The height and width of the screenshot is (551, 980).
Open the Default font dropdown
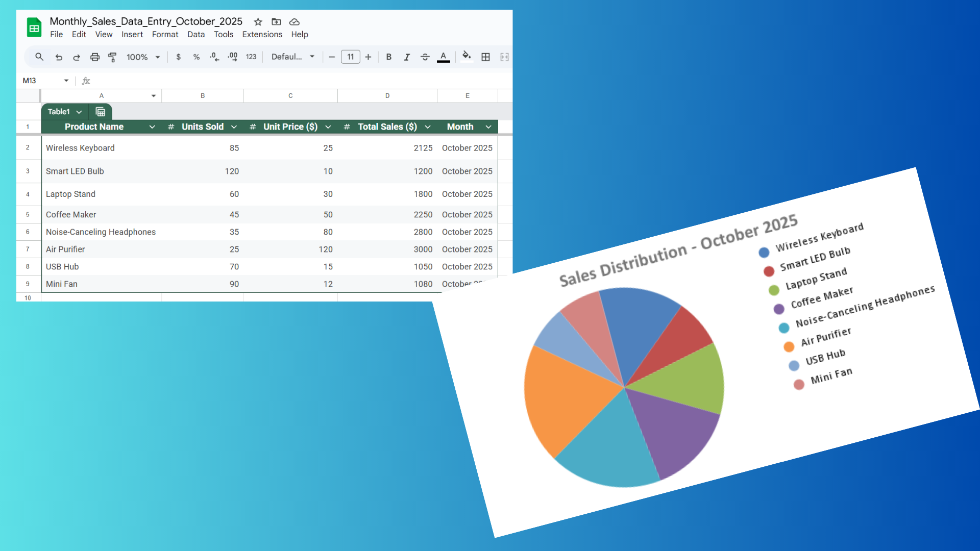pos(292,57)
